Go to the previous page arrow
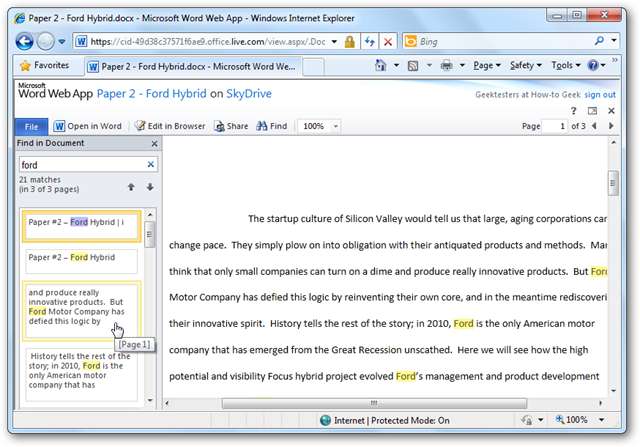 coord(596,126)
